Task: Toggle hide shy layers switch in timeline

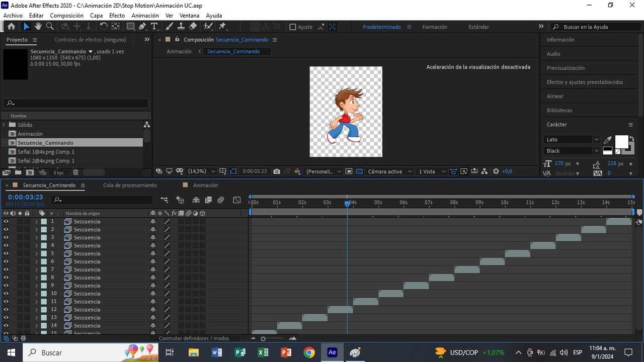Action: 196,200
